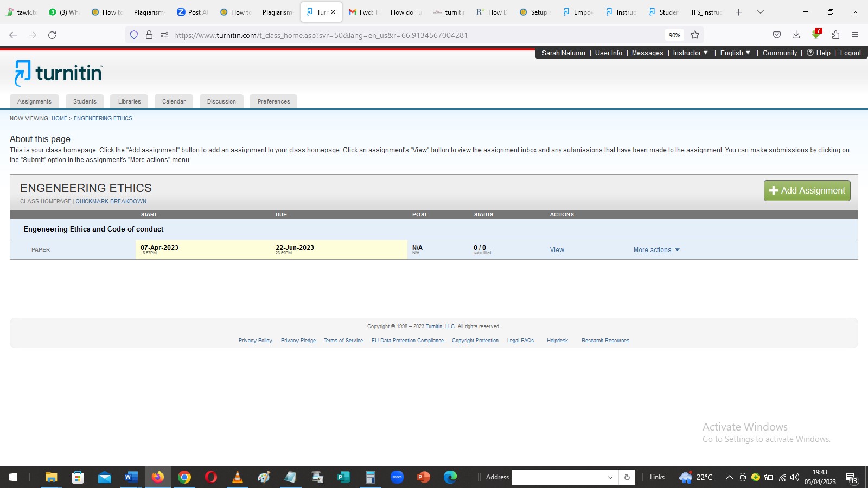Screen dimensions: 868x488
Task: Expand More actions menu for the paper
Action: [656, 250]
